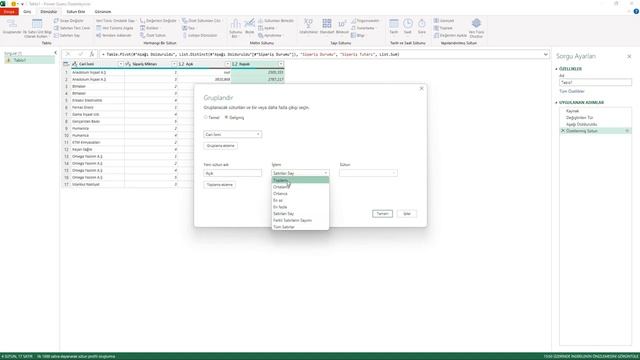
Task: Click the Sütunları Birleştir icon
Action: tap(276, 20)
